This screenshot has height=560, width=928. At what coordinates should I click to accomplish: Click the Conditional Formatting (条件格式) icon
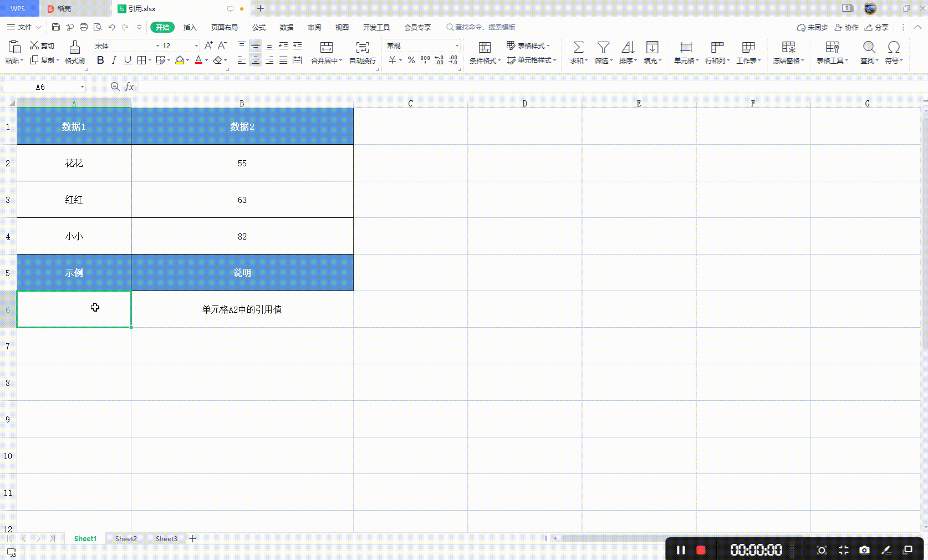click(x=485, y=48)
